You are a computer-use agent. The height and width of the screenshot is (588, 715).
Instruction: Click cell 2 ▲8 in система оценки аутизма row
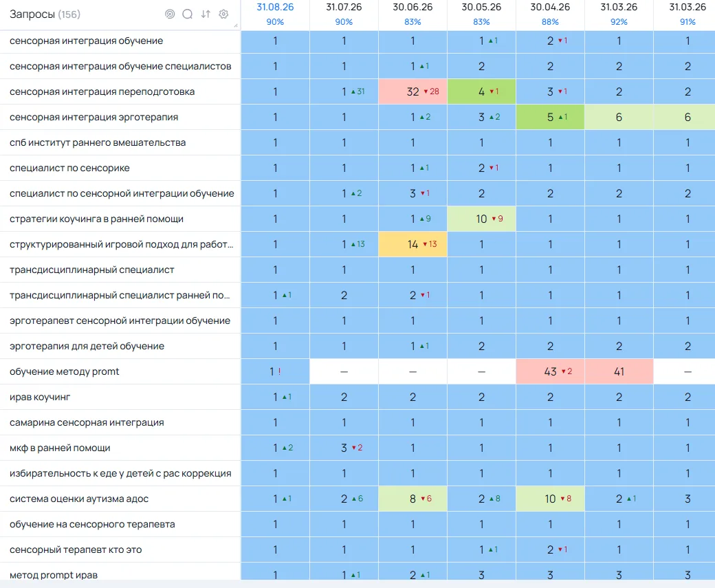[481, 499]
